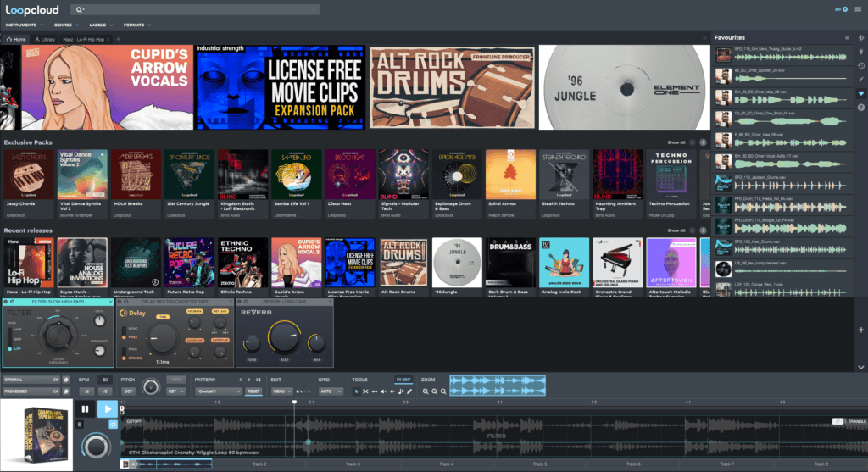868x472 pixels.
Task: Click Show All for Recent releases
Action: click(x=676, y=230)
